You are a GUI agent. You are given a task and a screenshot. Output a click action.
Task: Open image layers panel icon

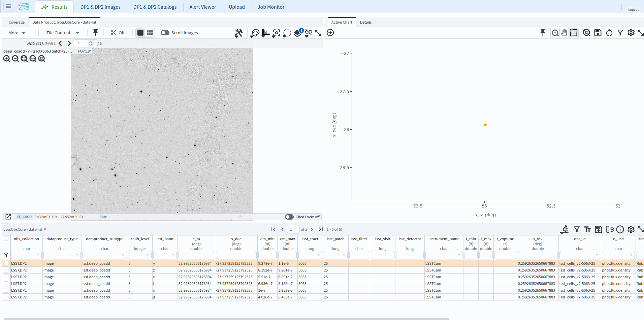(298, 33)
